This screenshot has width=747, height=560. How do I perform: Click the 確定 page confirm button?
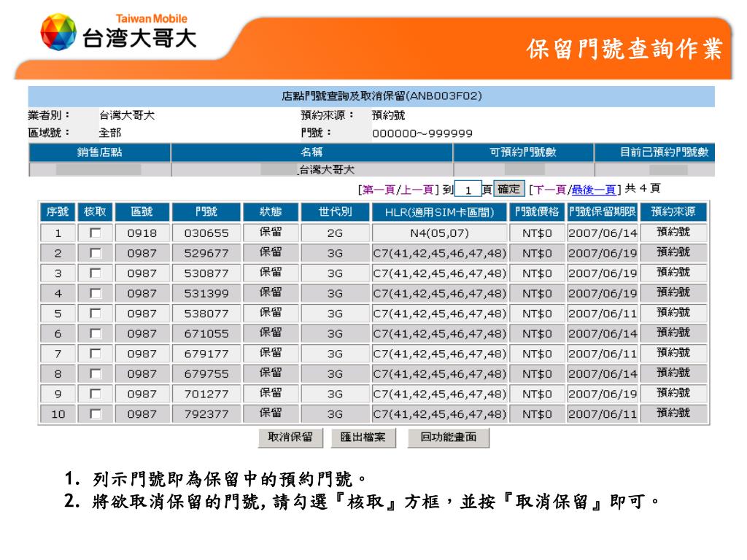click(508, 189)
